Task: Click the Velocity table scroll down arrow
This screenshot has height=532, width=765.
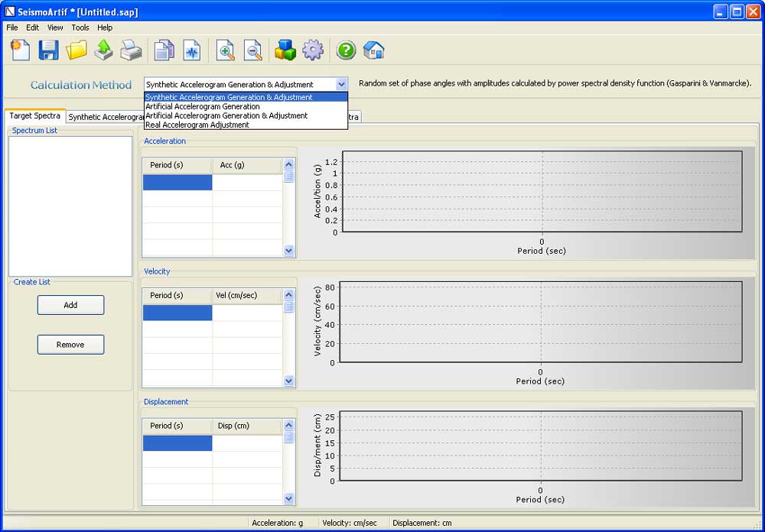Action: click(x=289, y=381)
